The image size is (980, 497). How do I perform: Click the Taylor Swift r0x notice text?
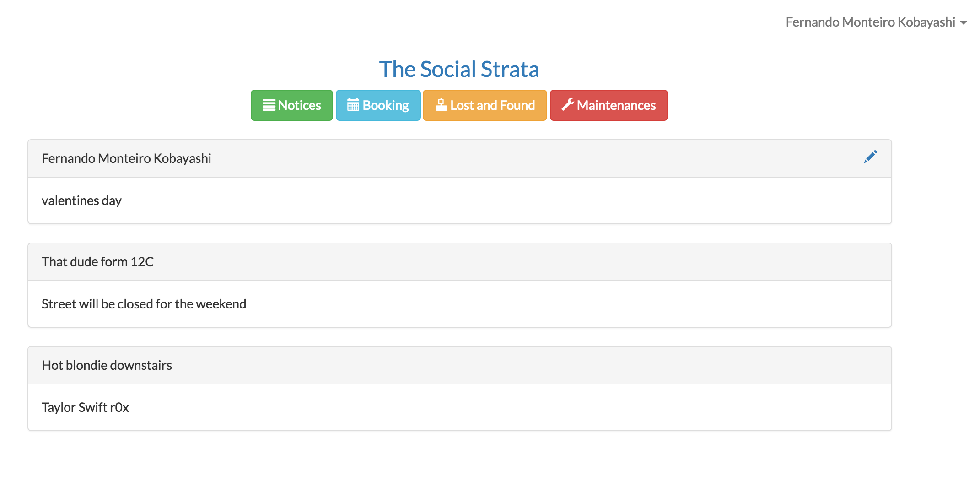coord(85,407)
